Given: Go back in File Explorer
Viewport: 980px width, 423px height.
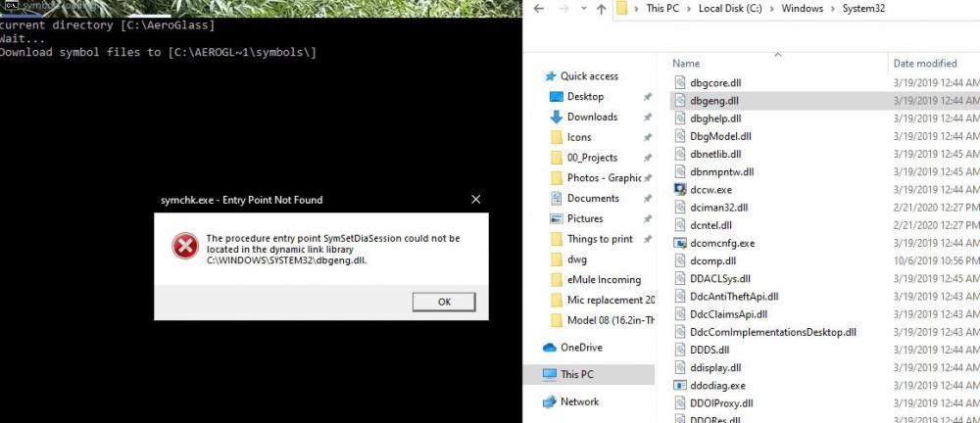Looking at the screenshot, I should tap(539, 9).
